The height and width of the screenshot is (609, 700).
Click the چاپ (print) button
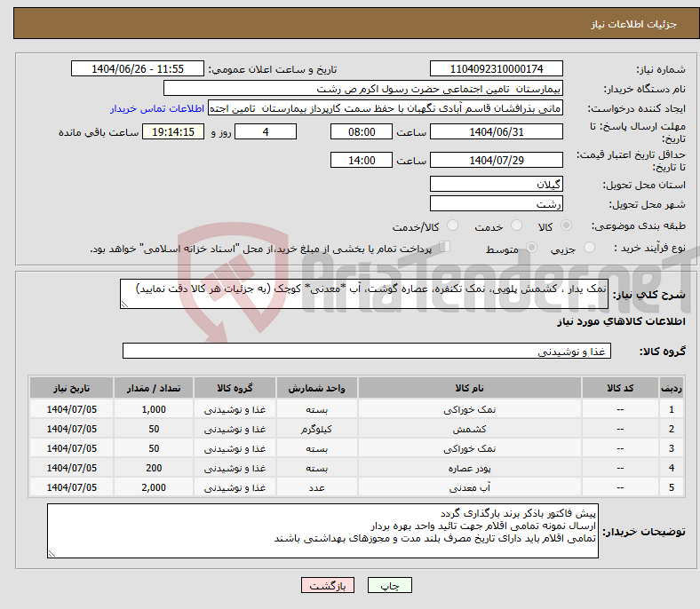point(395,586)
